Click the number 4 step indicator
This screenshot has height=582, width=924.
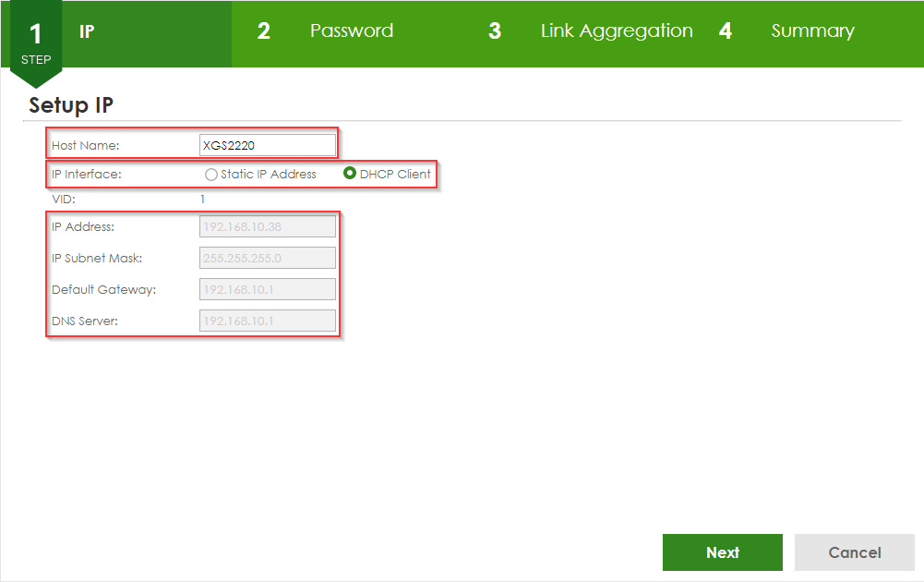[x=726, y=31]
